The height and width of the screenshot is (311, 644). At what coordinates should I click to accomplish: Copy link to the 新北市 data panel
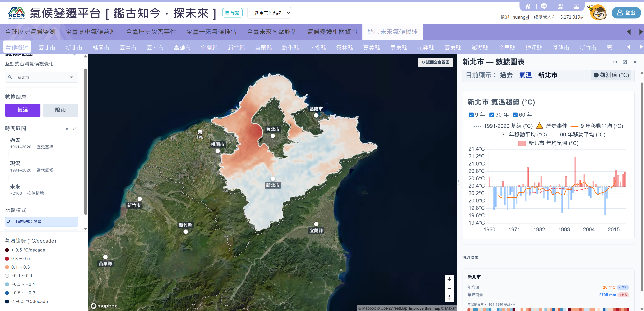(x=615, y=62)
